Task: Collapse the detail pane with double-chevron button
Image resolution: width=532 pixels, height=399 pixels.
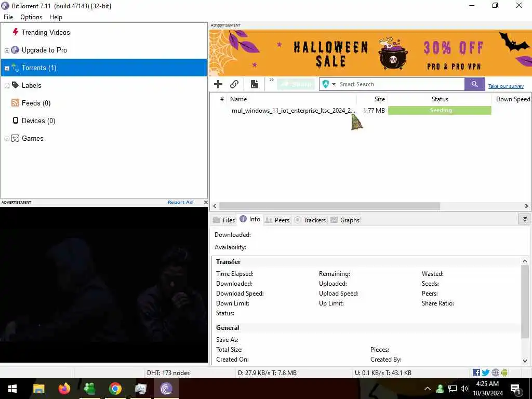Action: click(525, 219)
